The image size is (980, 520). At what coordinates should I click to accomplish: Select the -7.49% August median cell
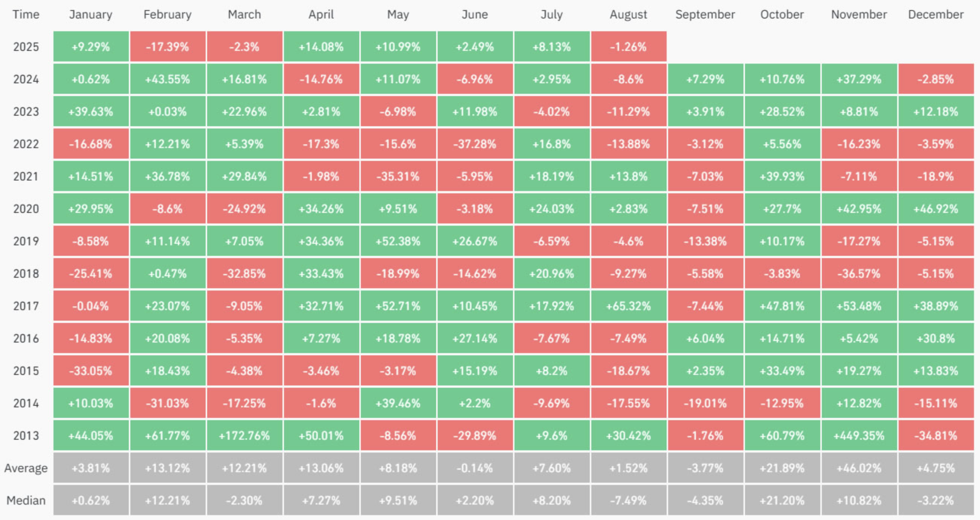pyautogui.click(x=629, y=500)
